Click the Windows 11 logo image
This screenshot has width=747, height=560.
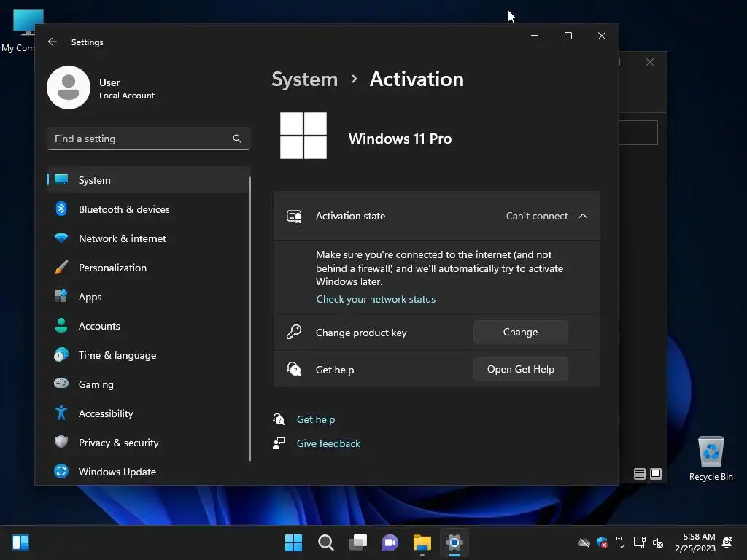click(303, 136)
